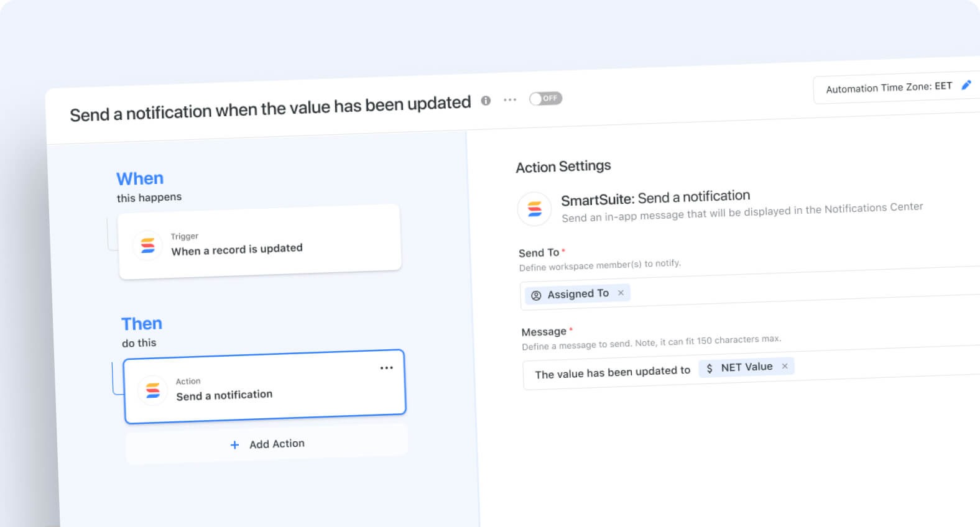Click the 'Send To' label

coord(539,253)
